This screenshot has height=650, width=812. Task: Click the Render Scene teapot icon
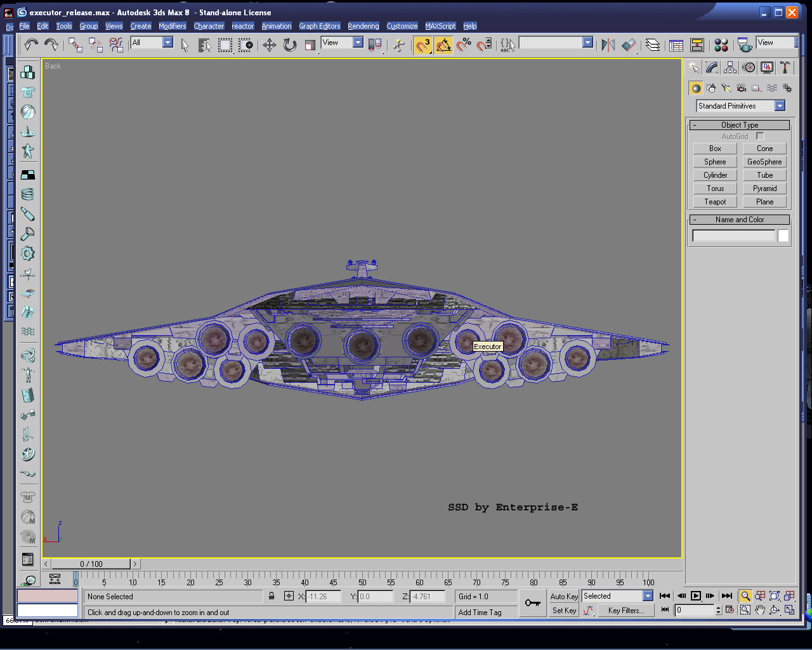tap(745, 44)
